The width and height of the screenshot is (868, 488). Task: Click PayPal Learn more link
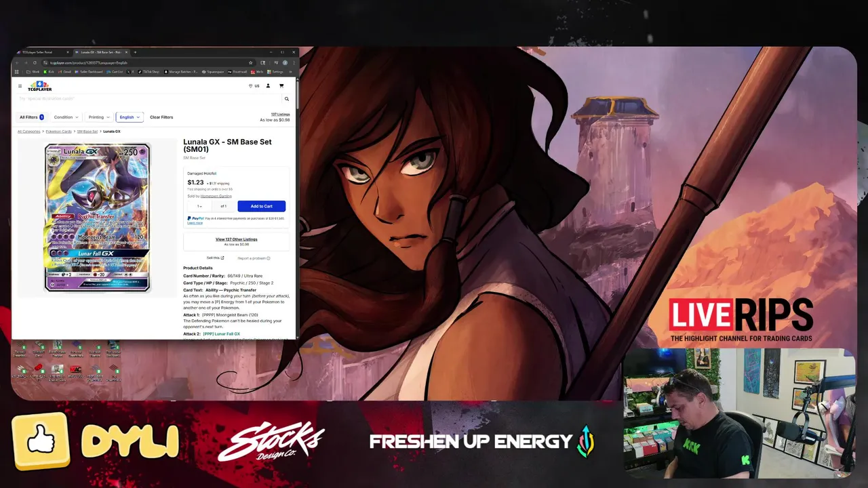tap(195, 223)
